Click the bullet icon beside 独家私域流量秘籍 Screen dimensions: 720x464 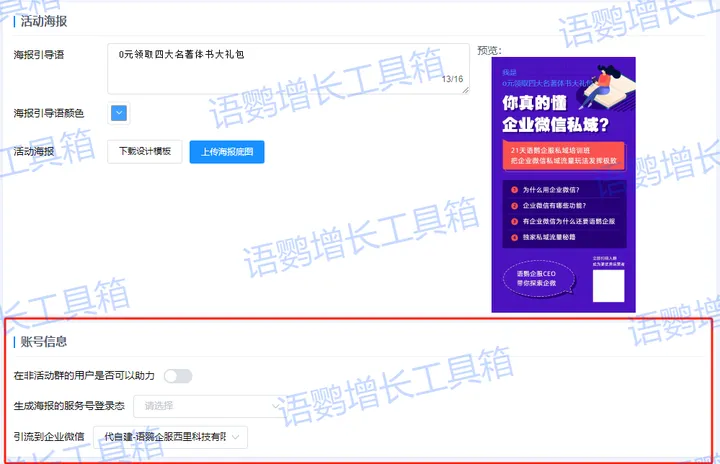pyautogui.click(x=513, y=236)
